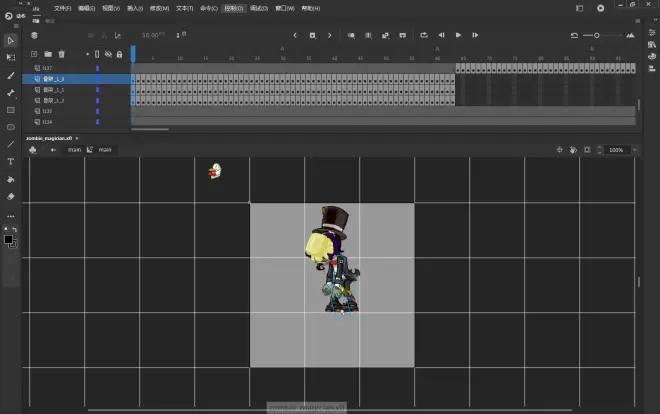The height and width of the screenshot is (414, 660).
Task: Click the edit multiple frames icon
Action: [368, 35]
